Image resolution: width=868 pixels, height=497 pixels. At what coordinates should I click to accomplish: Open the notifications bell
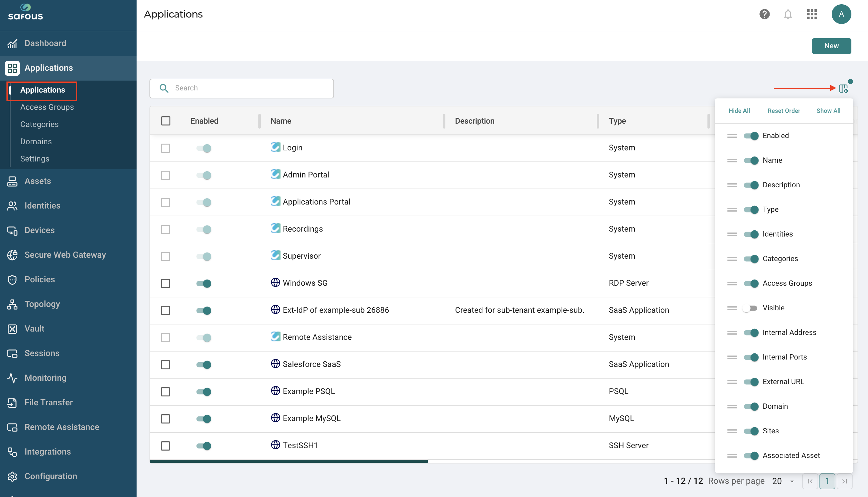[x=788, y=14]
